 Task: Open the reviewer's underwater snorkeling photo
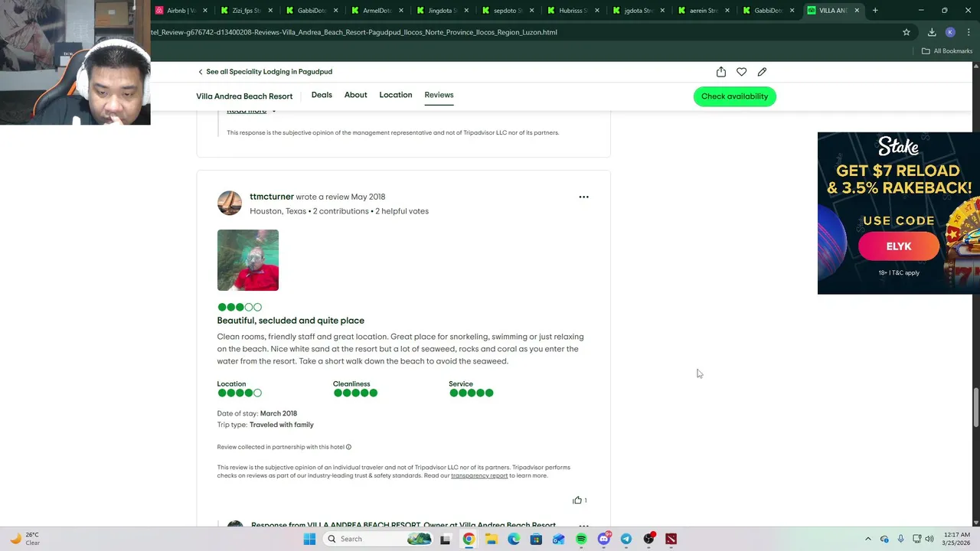248,260
